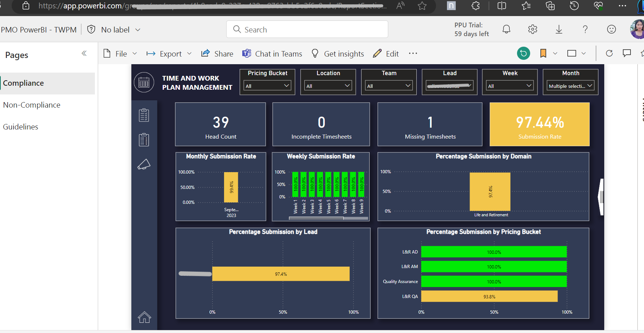Open notifications bell icon
644x333 pixels.
(506, 29)
